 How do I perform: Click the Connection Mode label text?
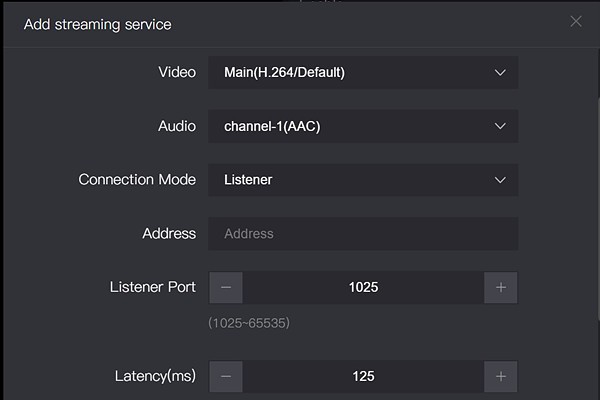137,180
